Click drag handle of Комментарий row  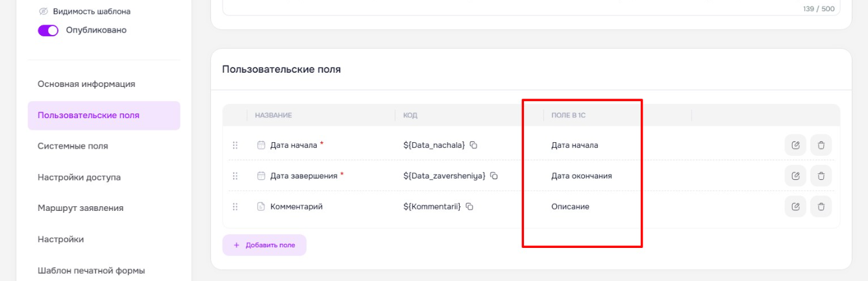(235, 206)
